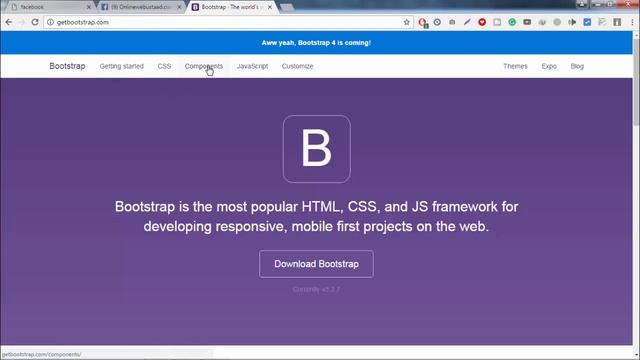Open the Components nav item
The width and height of the screenshot is (640, 360).
(x=204, y=66)
